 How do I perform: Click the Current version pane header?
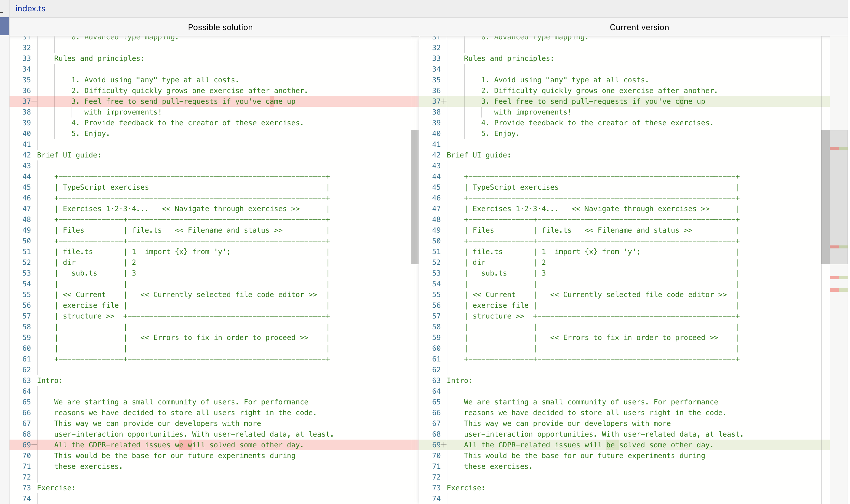[639, 27]
